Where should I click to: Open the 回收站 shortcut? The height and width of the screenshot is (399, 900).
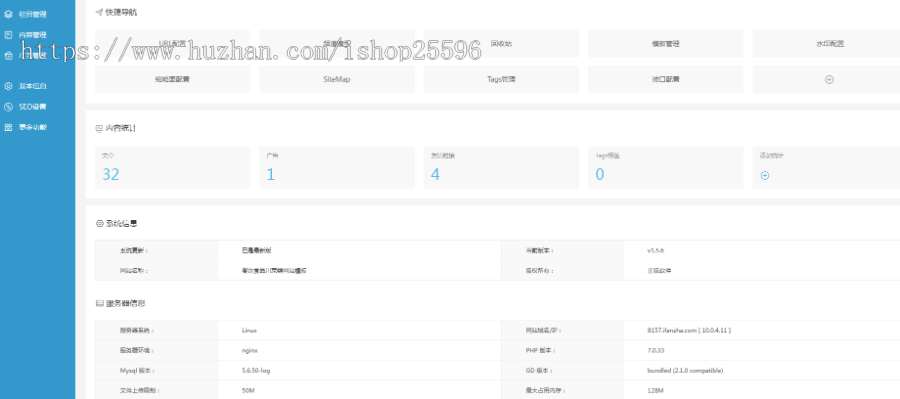501,44
